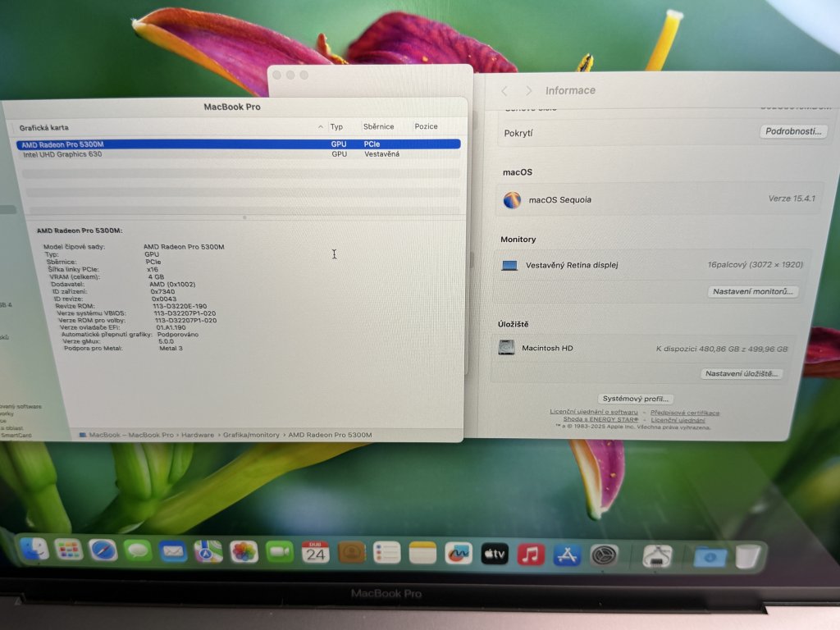Screen dimensions: 840x630
Task: Click the "AMD (0x1002)" vendor value
Action: pyautogui.click(x=172, y=285)
